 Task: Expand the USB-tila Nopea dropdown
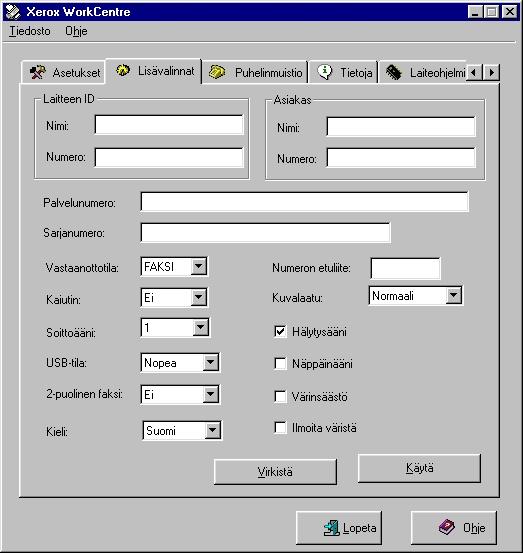211,363
